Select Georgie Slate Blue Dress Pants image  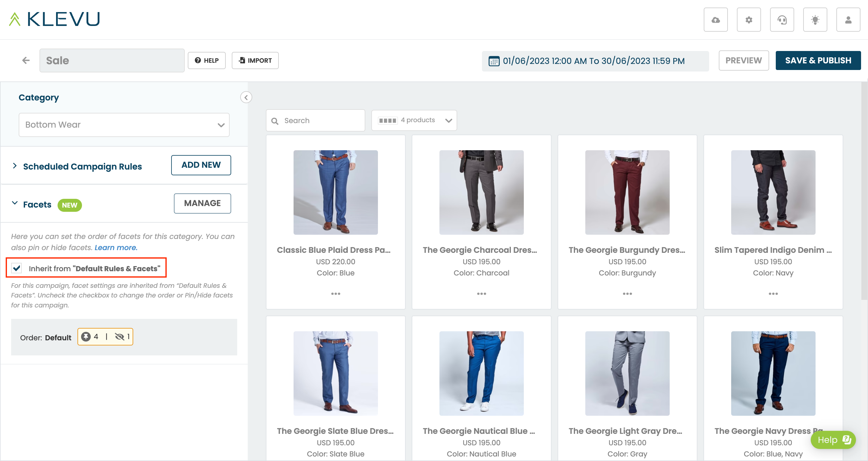336,374
